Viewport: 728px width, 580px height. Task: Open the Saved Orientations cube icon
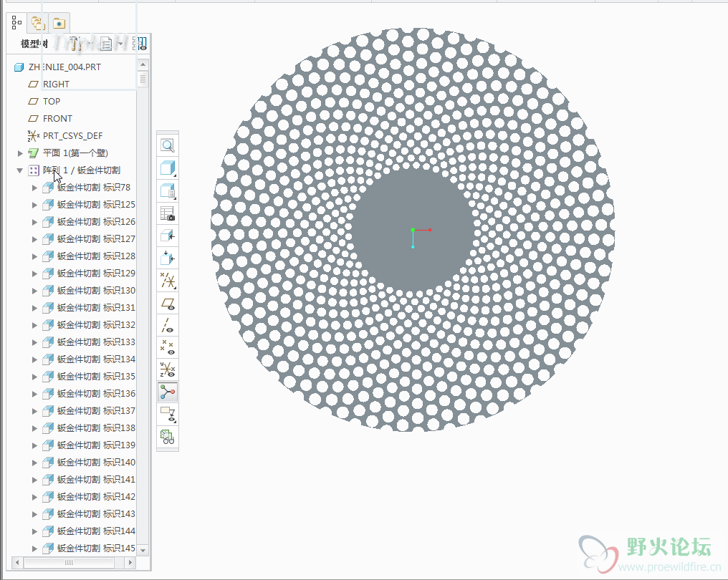click(x=168, y=190)
